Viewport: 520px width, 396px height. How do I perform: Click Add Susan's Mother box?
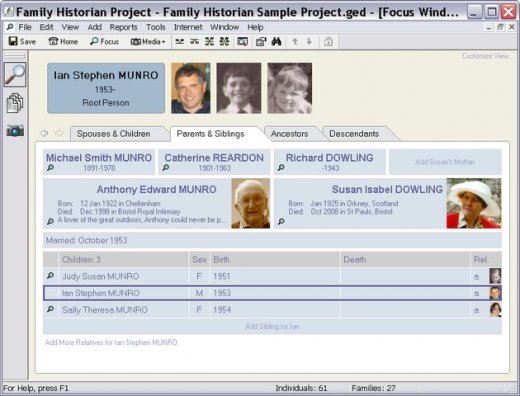(x=445, y=162)
